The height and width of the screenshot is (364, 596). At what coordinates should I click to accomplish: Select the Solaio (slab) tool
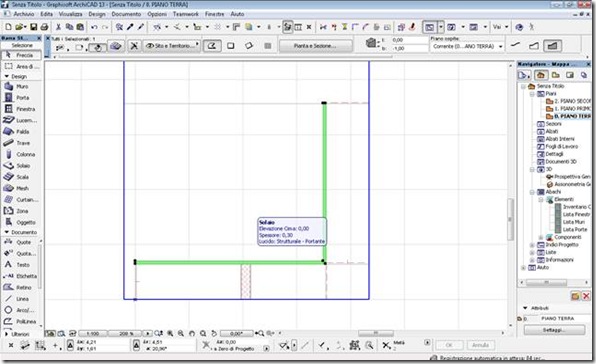coord(21,166)
